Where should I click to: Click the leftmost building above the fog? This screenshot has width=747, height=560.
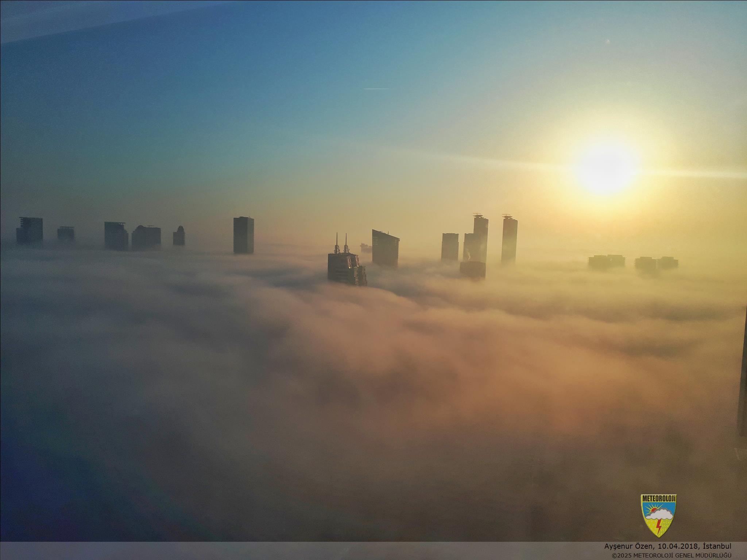pos(29,230)
